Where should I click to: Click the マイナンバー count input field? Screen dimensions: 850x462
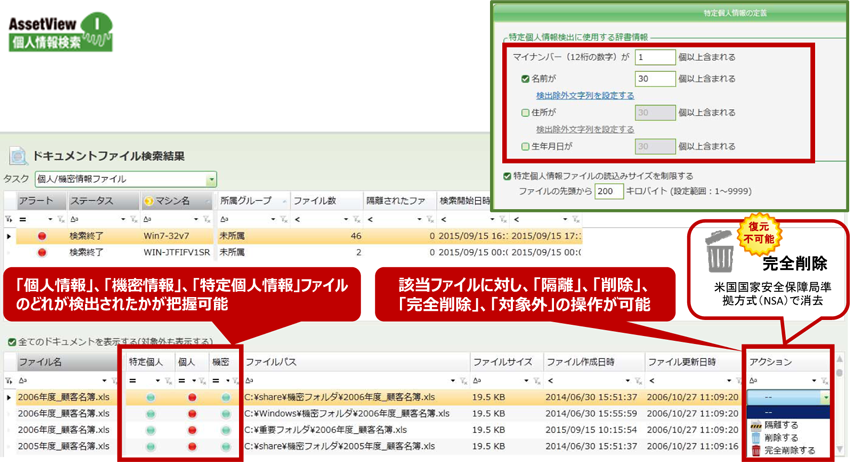[653, 58]
